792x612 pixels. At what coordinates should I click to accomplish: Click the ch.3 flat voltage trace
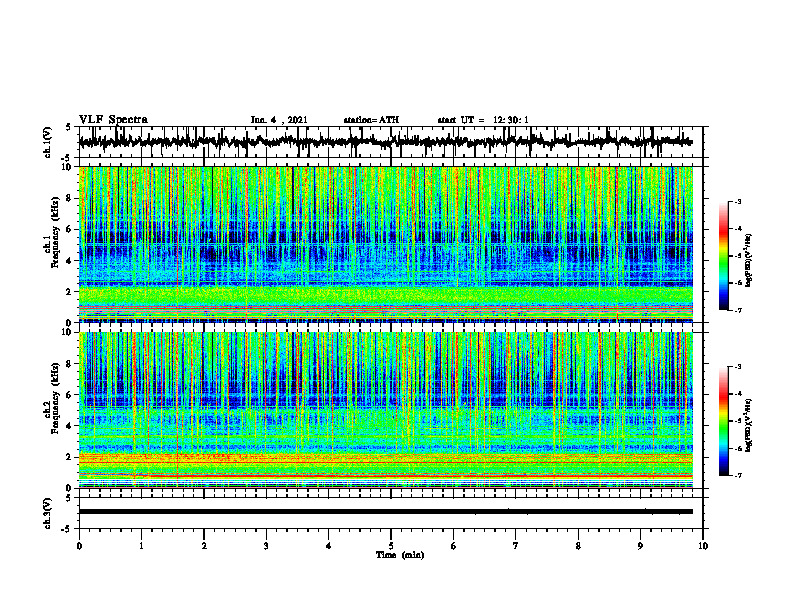pyautogui.click(x=385, y=512)
